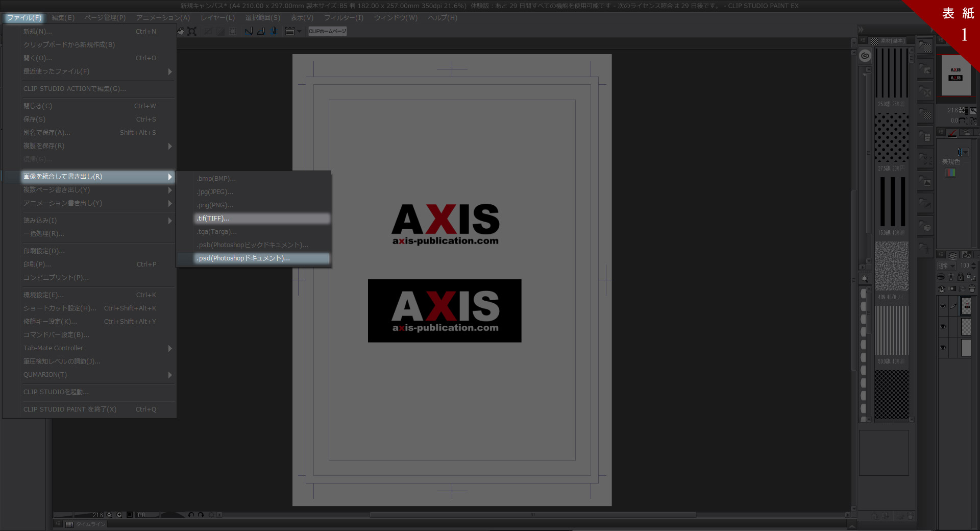This screenshot has height=531, width=980.
Task: Select the 25.0線 25% line tone material
Action: [x=892, y=78]
